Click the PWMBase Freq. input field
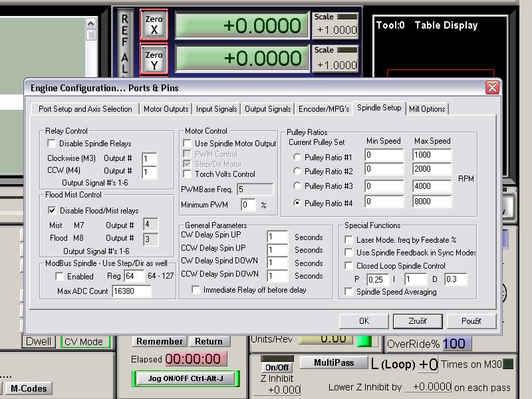 [255, 190]
